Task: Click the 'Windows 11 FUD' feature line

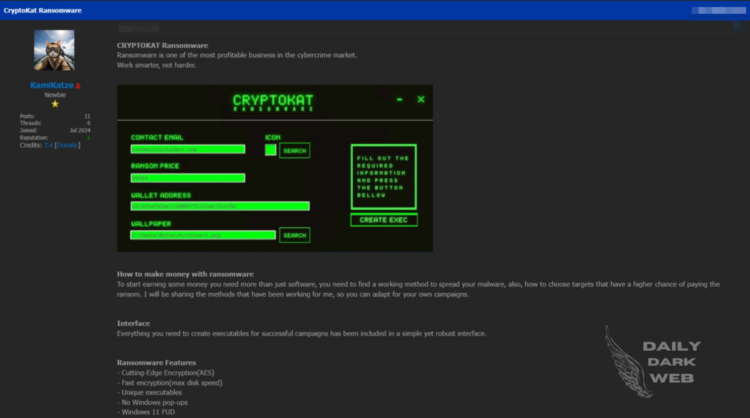Action: pos(146,412)
